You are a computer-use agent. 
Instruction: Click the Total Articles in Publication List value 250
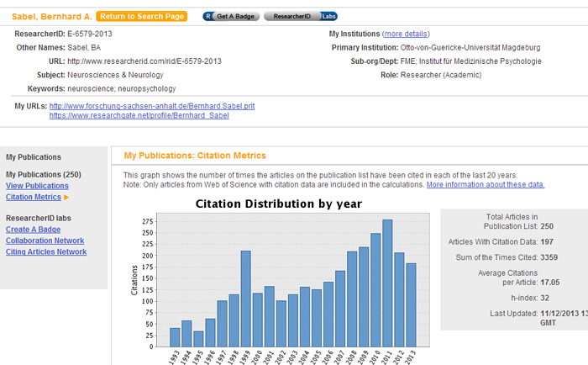[547, 226]
